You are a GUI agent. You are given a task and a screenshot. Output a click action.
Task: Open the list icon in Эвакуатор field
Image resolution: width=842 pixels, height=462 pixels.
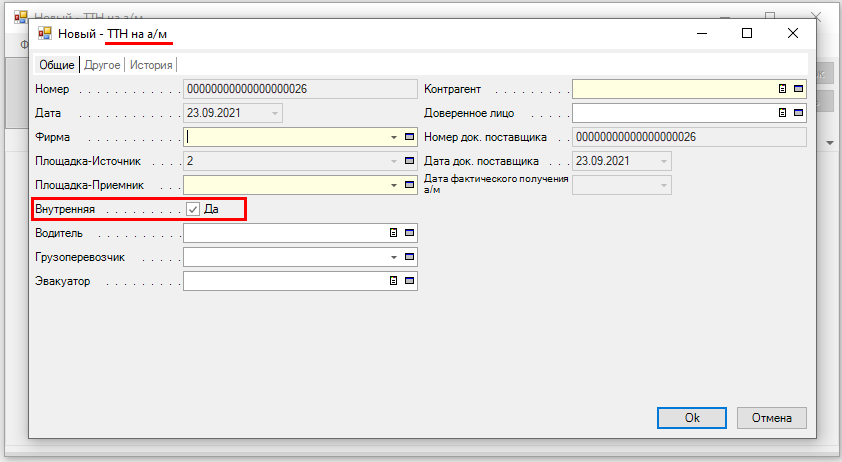tap(394, 281)
